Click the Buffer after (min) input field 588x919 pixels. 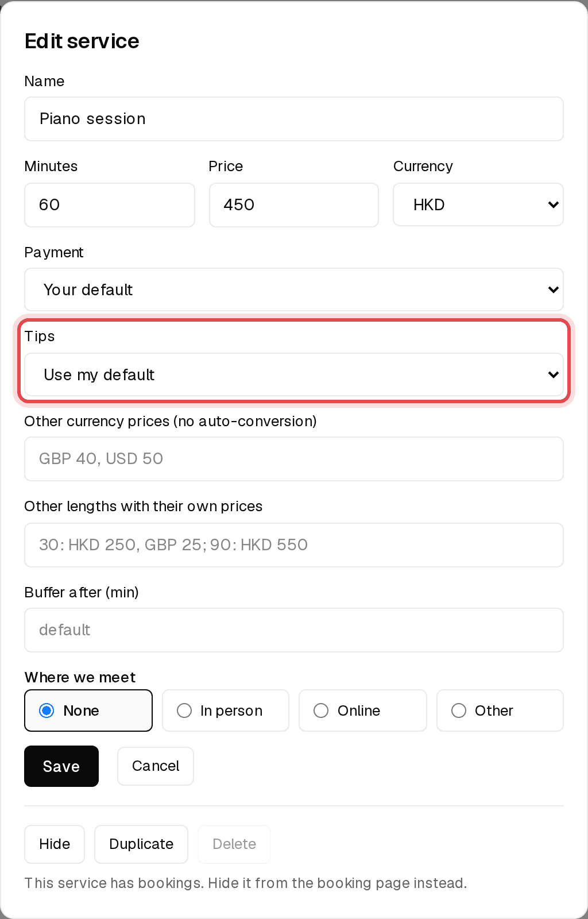pyautogui.click(x=294, y=630)
